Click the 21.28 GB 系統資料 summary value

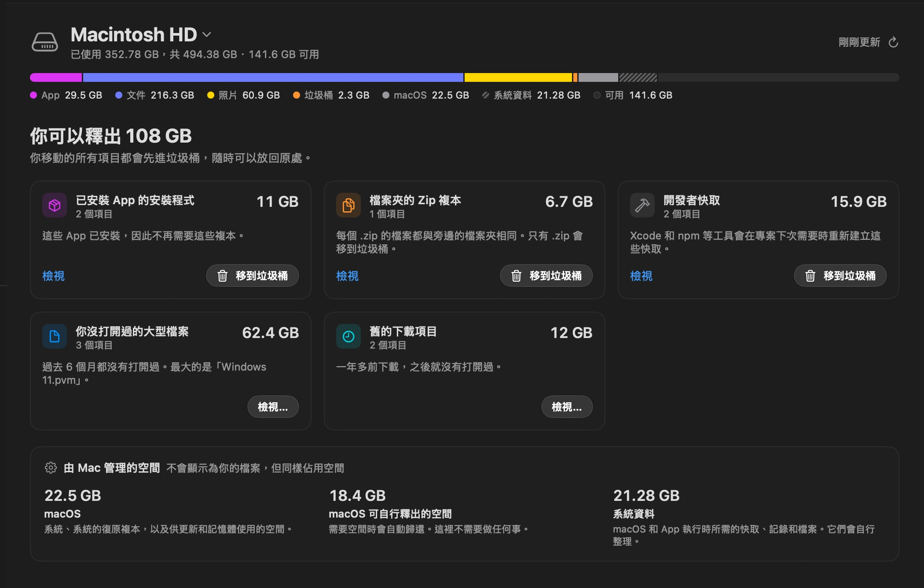pyautogui.click(x=646, y=496)
